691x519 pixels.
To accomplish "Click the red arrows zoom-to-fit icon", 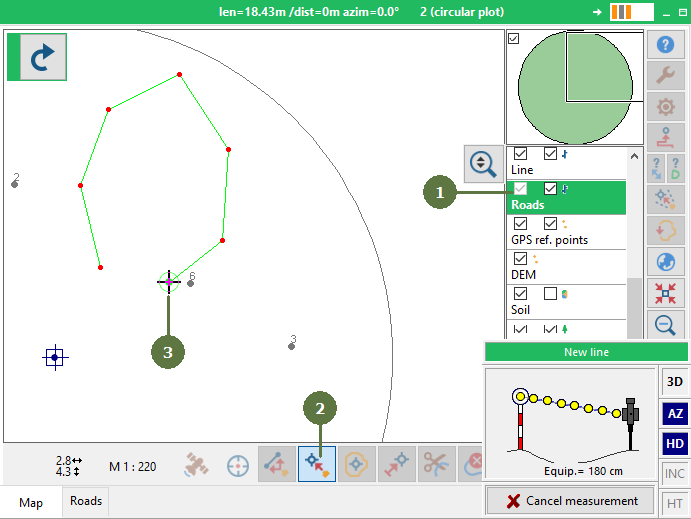I will click(665, 293).
